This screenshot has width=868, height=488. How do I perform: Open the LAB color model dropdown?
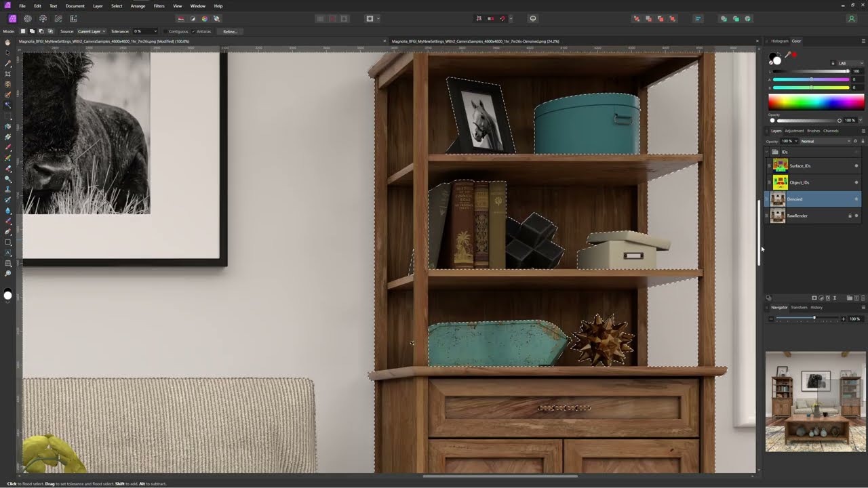coord(851,63)
